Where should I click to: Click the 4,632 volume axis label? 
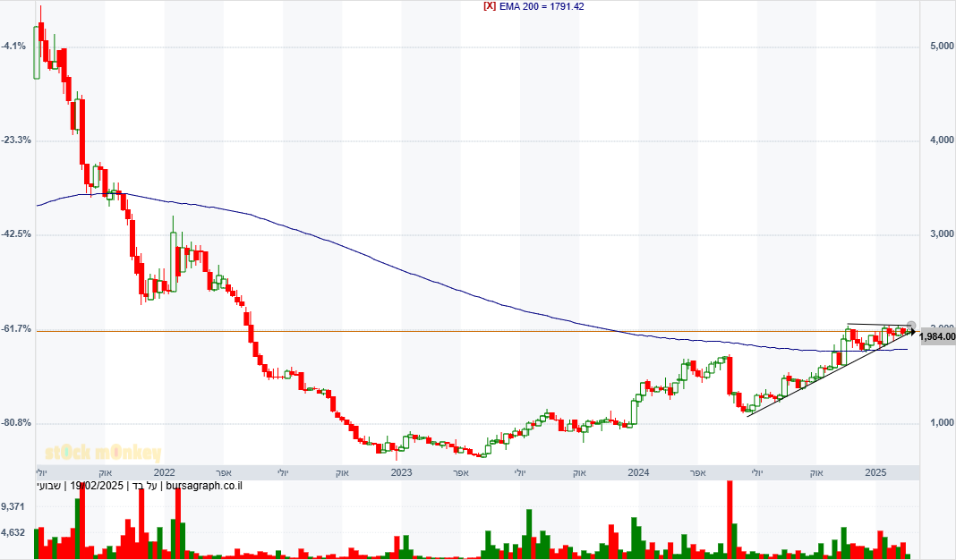point(13,532)
